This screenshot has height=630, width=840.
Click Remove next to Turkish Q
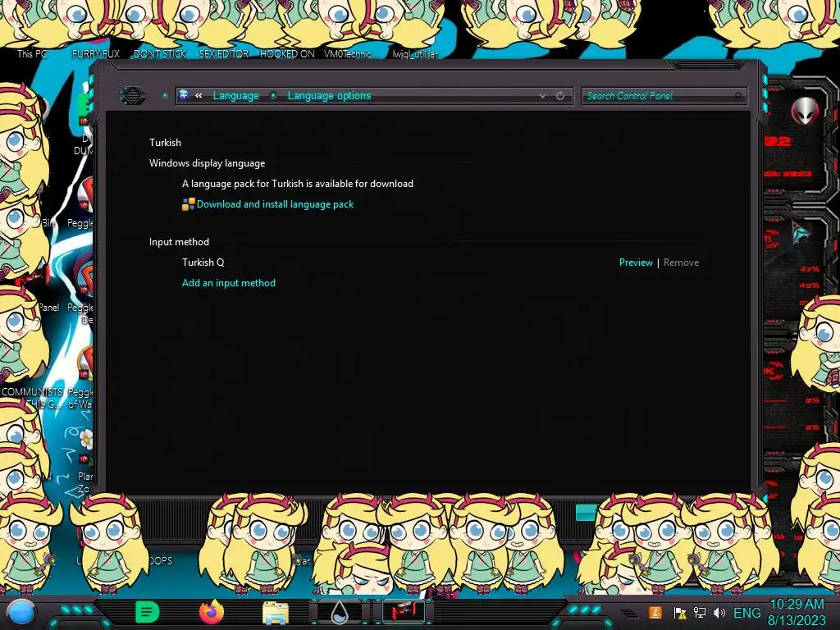[x=681, y=262]
